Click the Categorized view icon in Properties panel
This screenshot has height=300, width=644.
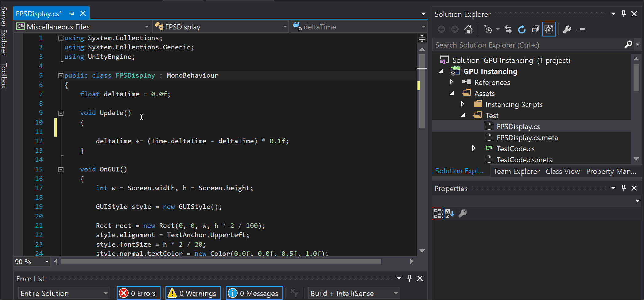click(438, 213)
